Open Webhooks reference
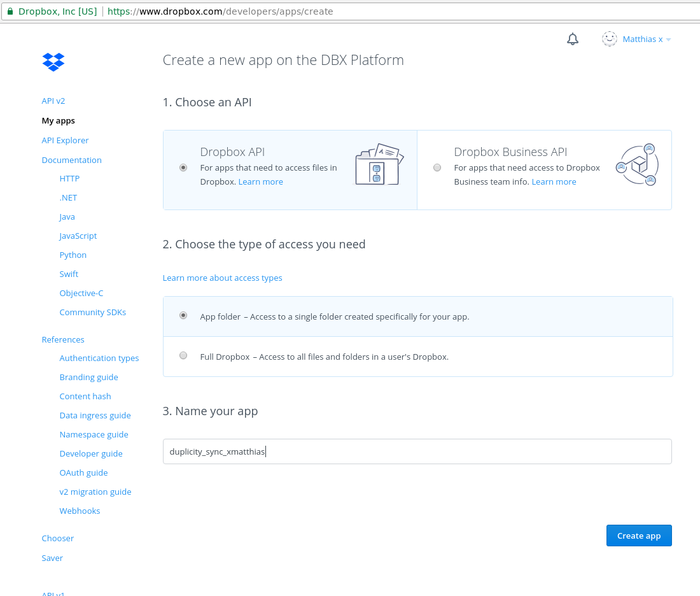 (80, 511)
